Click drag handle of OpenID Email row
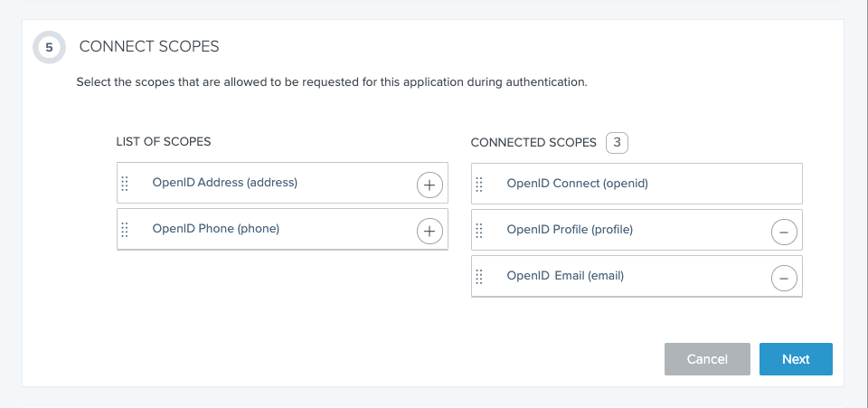This screenshot has width=868, height=408. 479,276
